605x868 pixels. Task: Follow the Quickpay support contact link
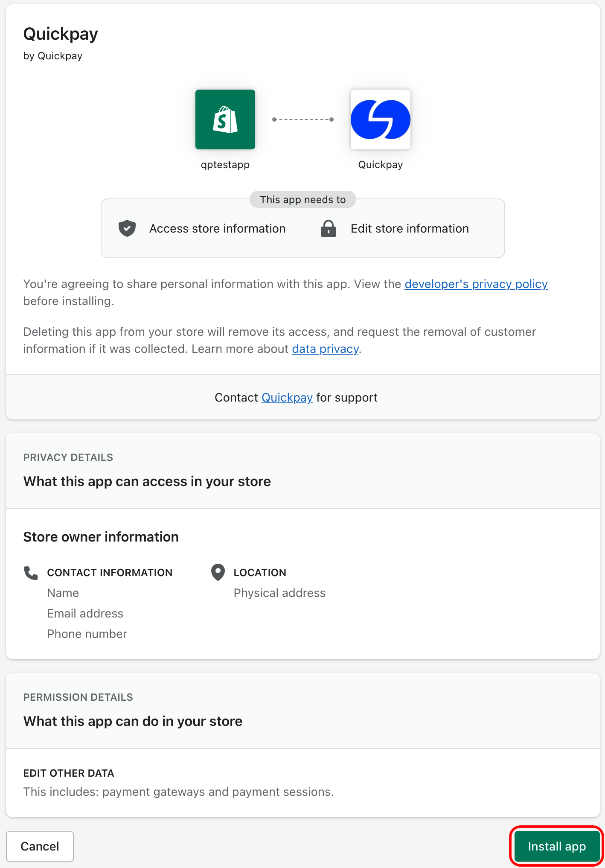(287, 397)
